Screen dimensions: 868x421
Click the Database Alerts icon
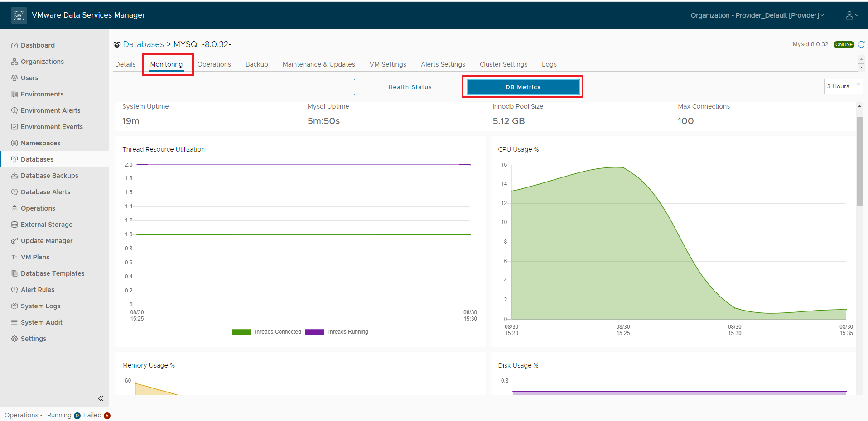[x=14, y=192]
